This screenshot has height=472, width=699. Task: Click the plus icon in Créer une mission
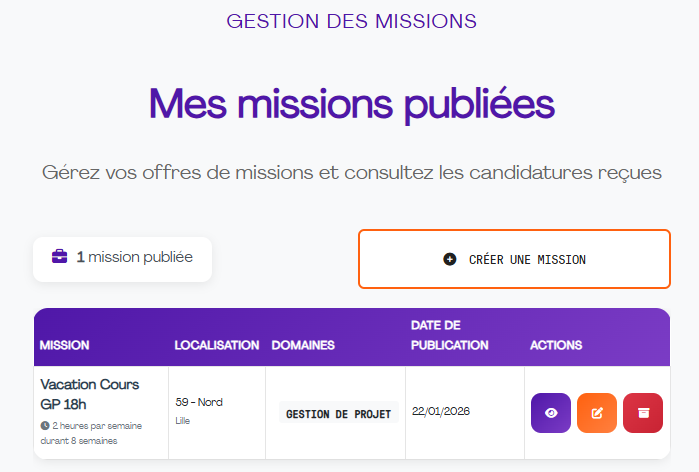[450, 259]
